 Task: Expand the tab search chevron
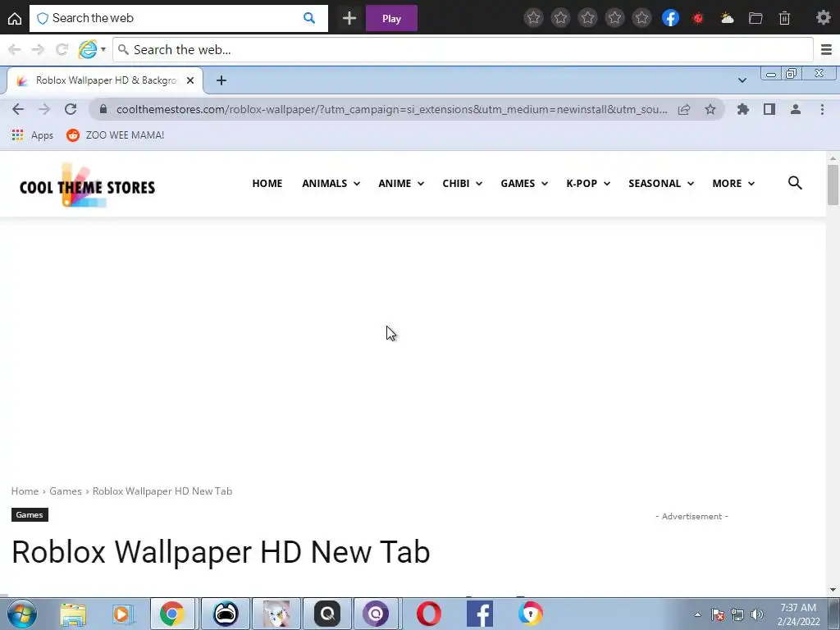(x=742, y=80)
